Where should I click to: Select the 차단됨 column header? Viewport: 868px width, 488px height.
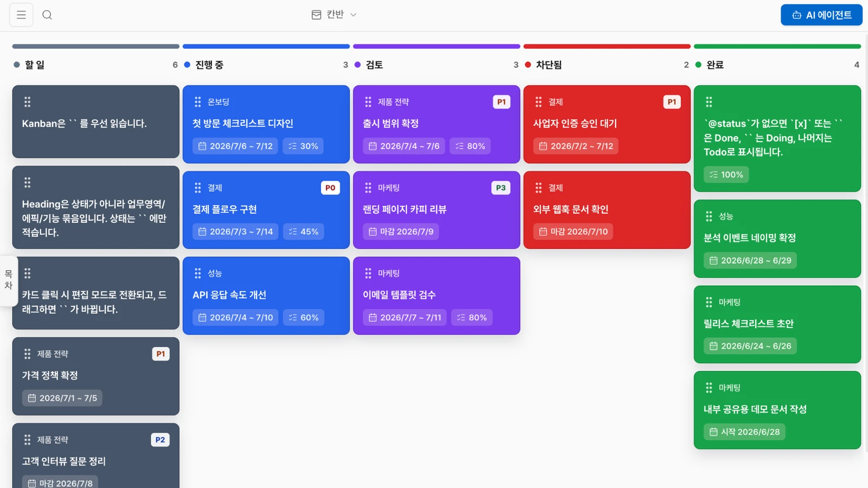tap(607, 65)
